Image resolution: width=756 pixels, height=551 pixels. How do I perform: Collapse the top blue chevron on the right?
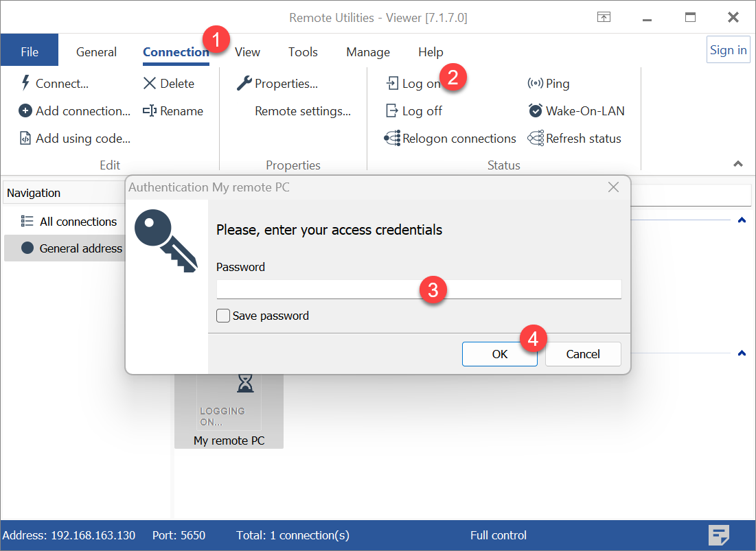(x=742, y=220)
